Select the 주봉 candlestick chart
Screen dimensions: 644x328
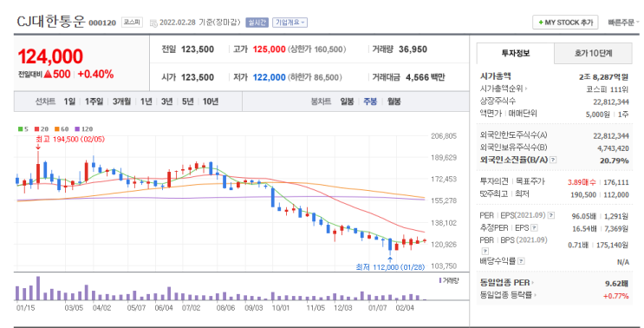click(370, 102)
